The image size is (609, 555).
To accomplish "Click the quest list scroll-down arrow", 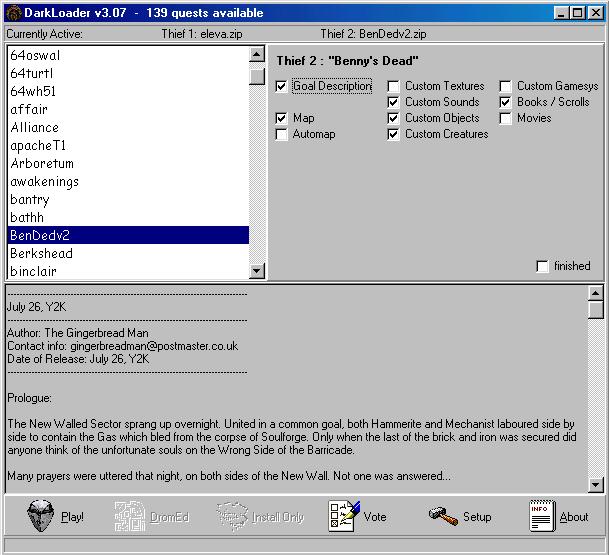I will click(256, 270).
